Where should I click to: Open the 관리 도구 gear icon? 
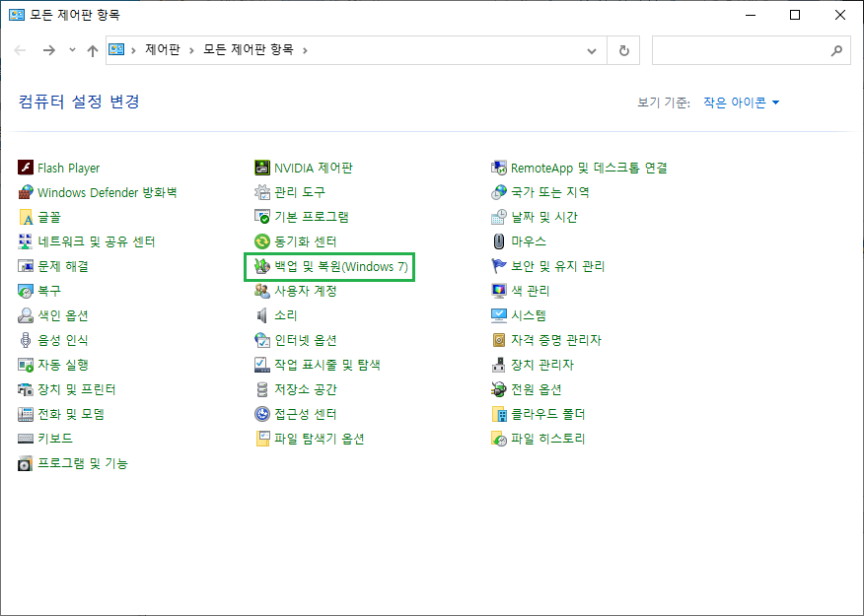[262, 192]
